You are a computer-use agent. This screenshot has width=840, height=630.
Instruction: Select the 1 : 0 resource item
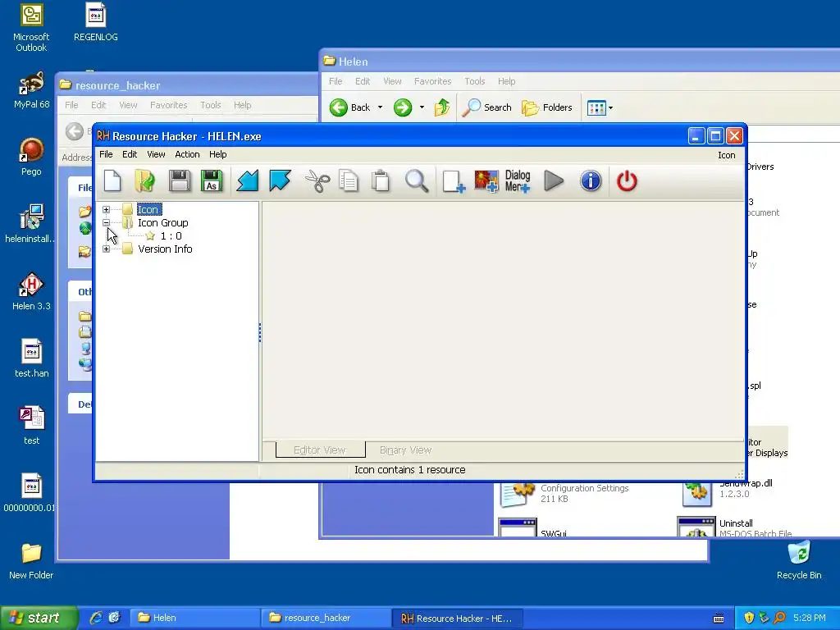point(171,235)
